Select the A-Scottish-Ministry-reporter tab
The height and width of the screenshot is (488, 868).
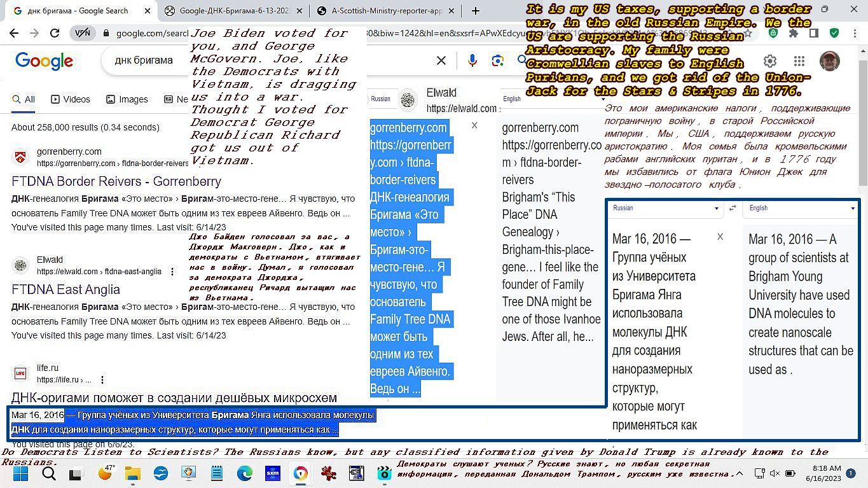coord(387,11)
